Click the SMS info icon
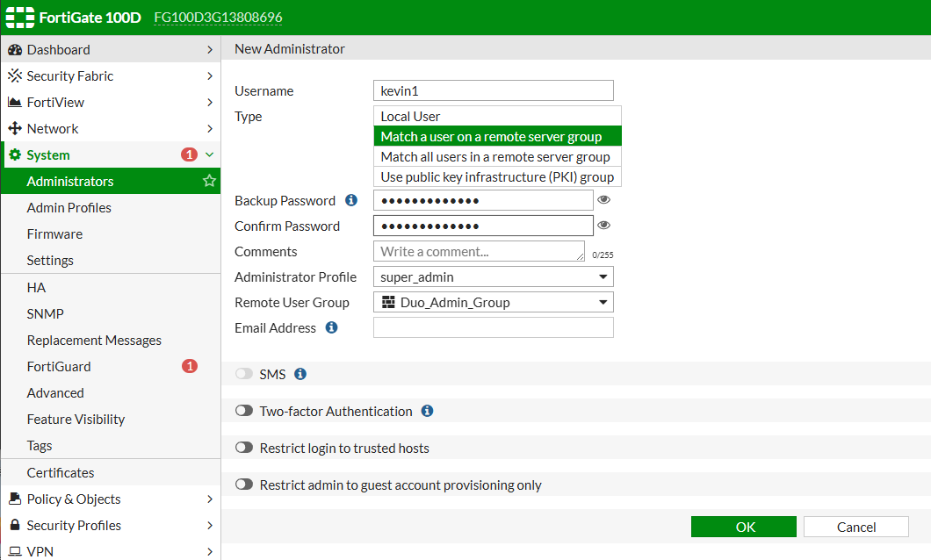The width and height of the screenshot is (931, 560). point(300,374)
